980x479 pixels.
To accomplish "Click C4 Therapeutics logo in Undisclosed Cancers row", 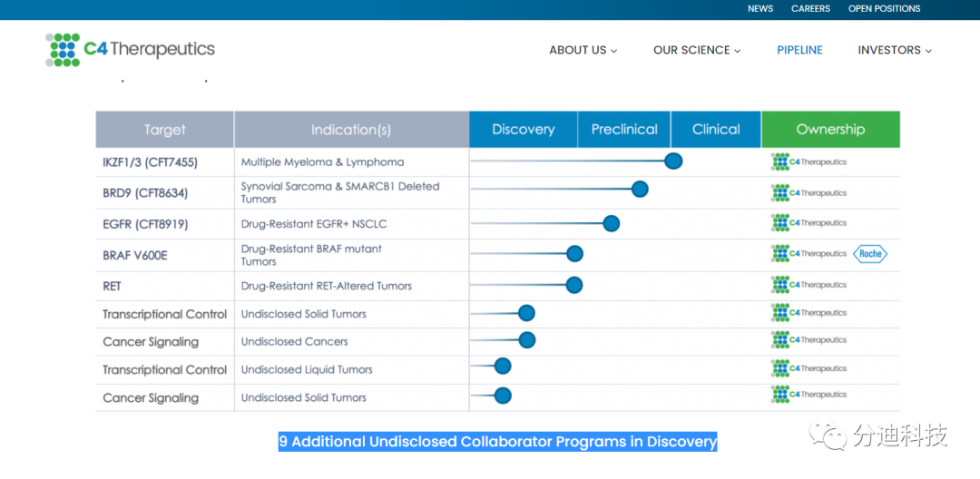I will click(809, 340).
